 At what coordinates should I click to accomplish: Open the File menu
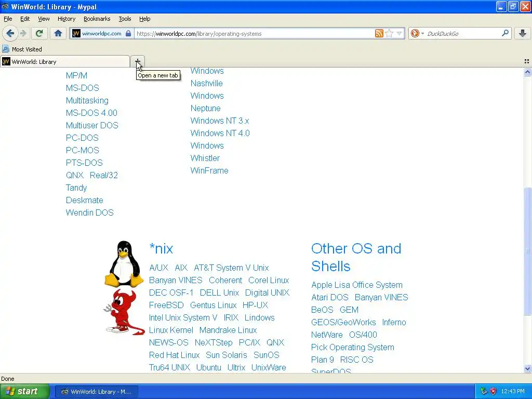tap(8, 19)
